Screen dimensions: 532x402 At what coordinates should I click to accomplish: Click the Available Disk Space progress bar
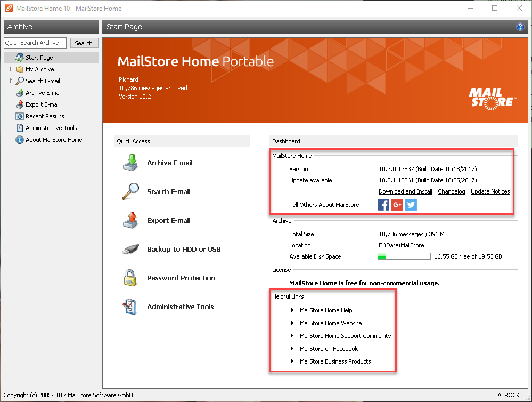click(404, 256)
